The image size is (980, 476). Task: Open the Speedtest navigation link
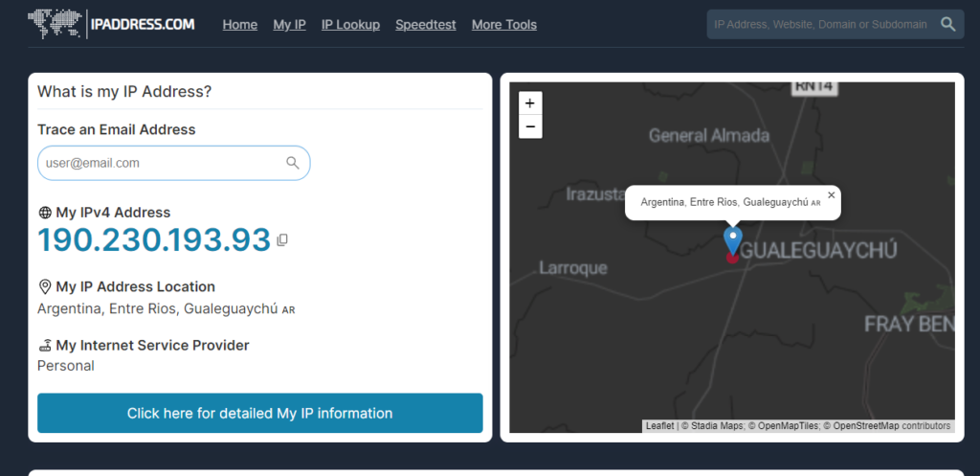click(426, 24)
